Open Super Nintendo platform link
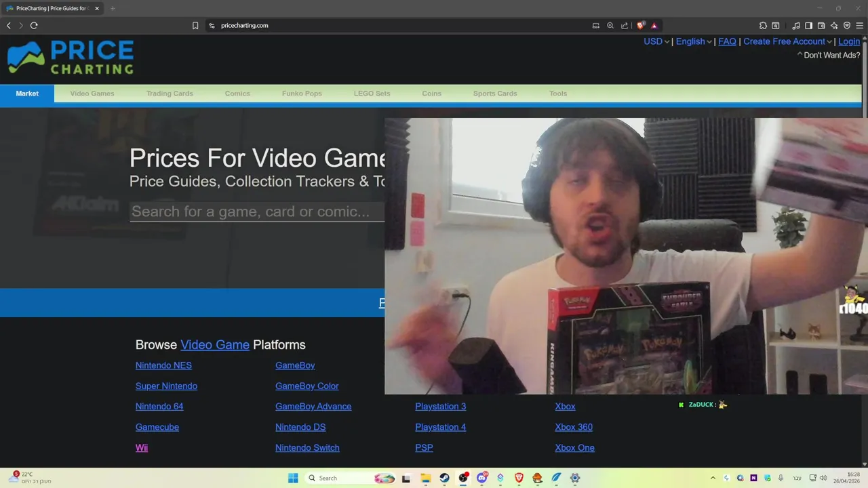The width and height of the screenshot is (868, 488). click(166, 386)
